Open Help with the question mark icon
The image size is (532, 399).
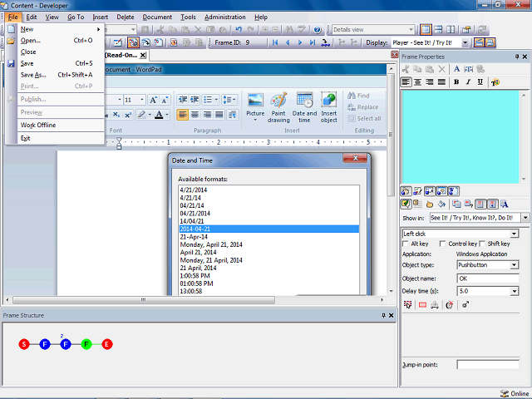[x=318, y=30]
